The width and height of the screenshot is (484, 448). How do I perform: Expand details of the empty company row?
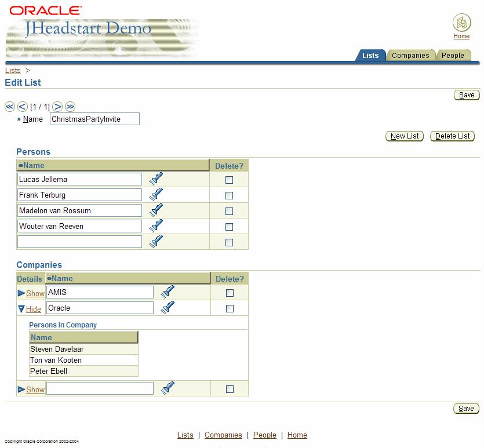pyautogui.click(x=35, y=389)
